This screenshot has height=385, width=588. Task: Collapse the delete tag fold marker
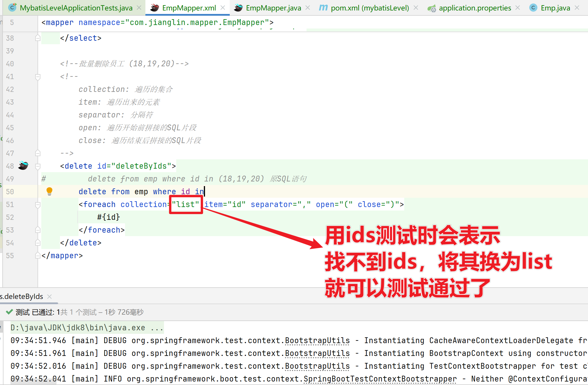[38, 166]
